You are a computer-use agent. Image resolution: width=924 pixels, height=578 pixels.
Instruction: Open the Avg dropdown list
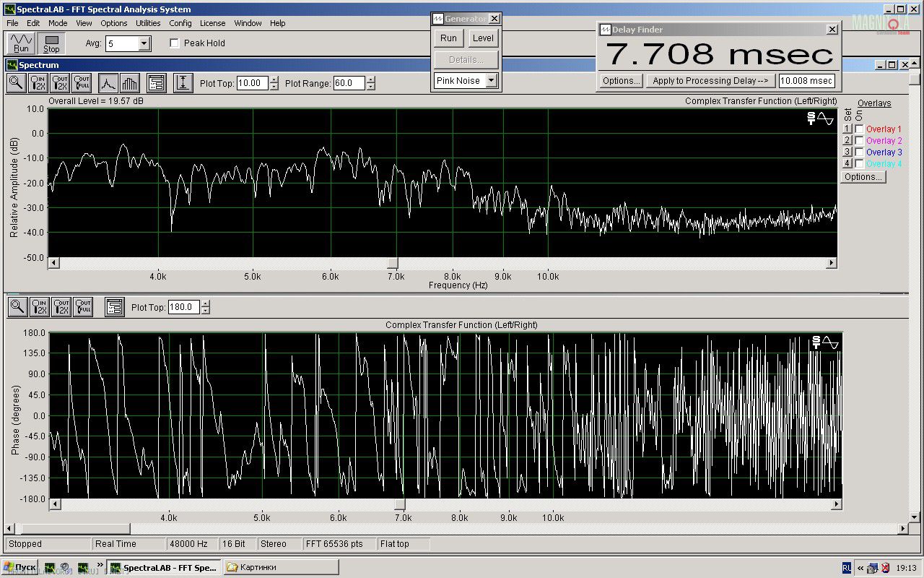pyautogui.click(x=144, y=44)
